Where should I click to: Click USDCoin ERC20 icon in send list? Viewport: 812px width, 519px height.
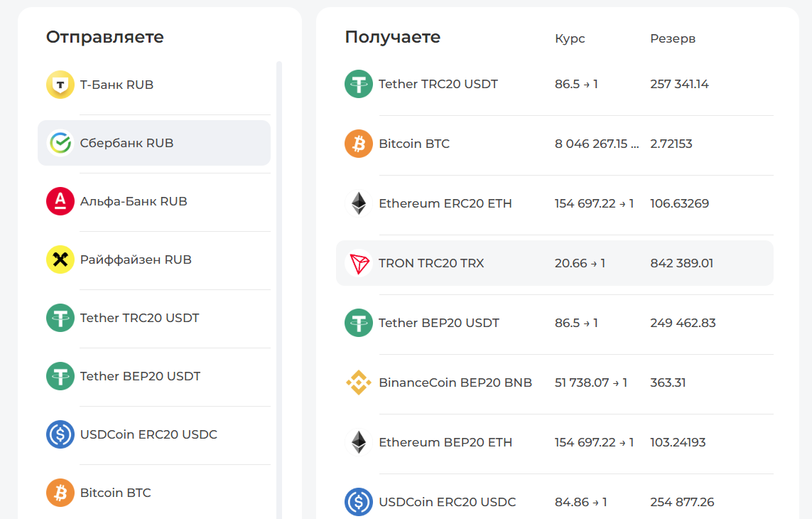pyautogui.click(x=60, y=434)
